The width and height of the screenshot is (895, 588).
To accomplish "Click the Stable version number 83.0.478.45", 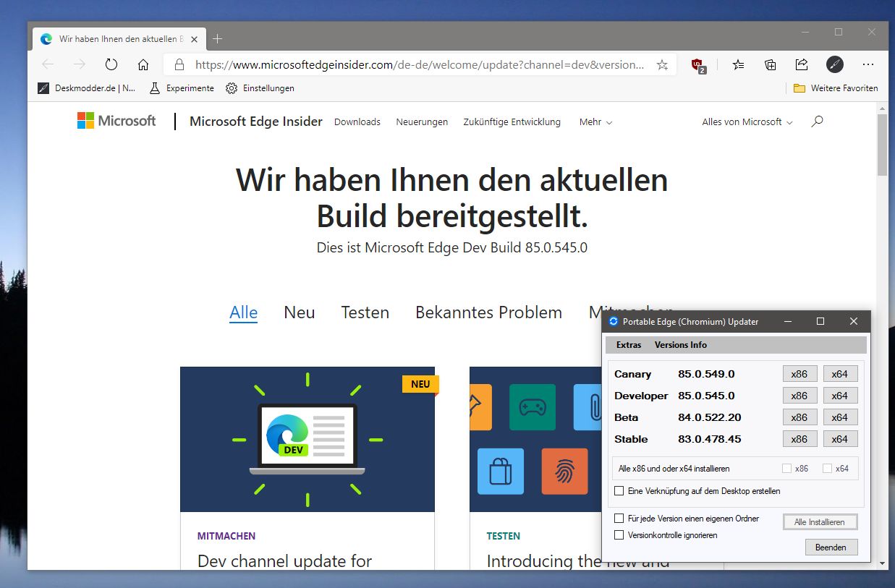I will tap(709, 439).
